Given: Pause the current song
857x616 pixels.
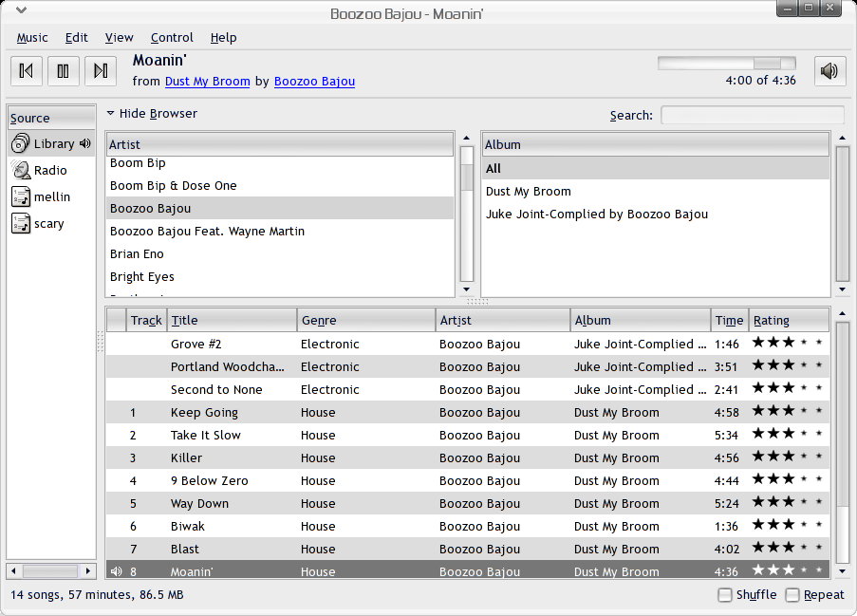Looking at the screenshot, I should [x=64, y=71].
